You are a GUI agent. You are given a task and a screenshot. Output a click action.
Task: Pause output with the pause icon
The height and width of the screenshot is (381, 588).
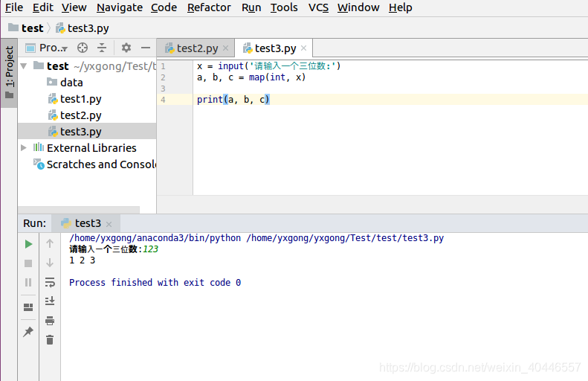pos(28,282)
